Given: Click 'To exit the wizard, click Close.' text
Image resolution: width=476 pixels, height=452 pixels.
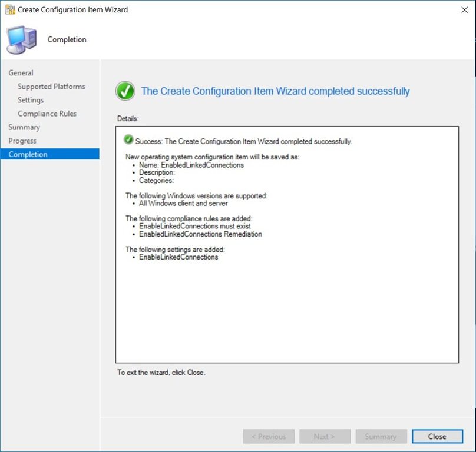Looking at the screenshot, I should pyautogui.click(x=161, y=373).
